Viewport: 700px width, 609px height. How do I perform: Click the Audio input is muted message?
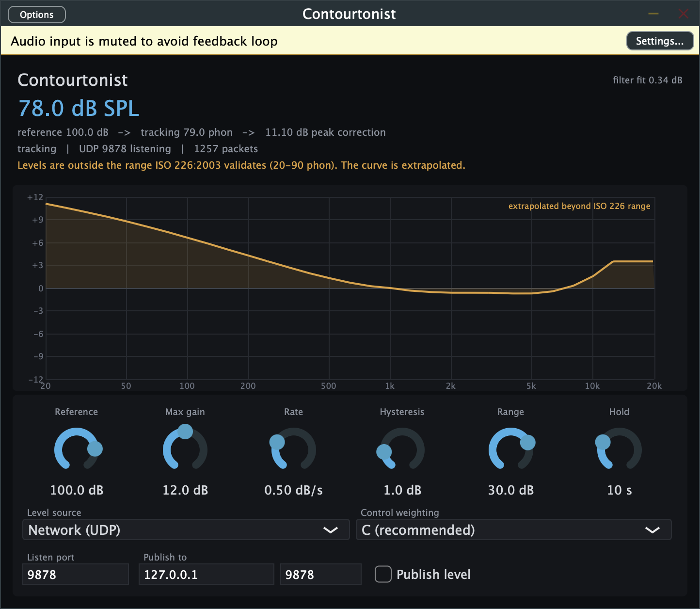[x=144, y=41]
